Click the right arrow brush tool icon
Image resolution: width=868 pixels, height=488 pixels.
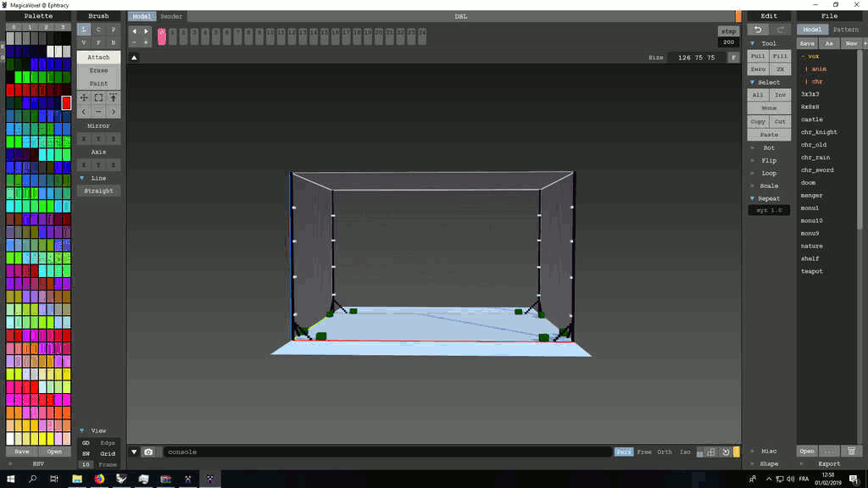coord(114,111)
